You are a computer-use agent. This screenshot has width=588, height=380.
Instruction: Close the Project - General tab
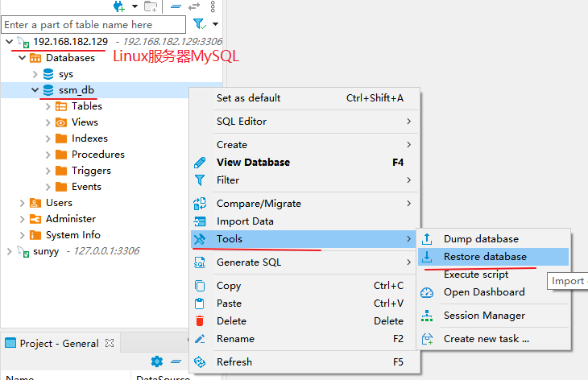[110, 343]
